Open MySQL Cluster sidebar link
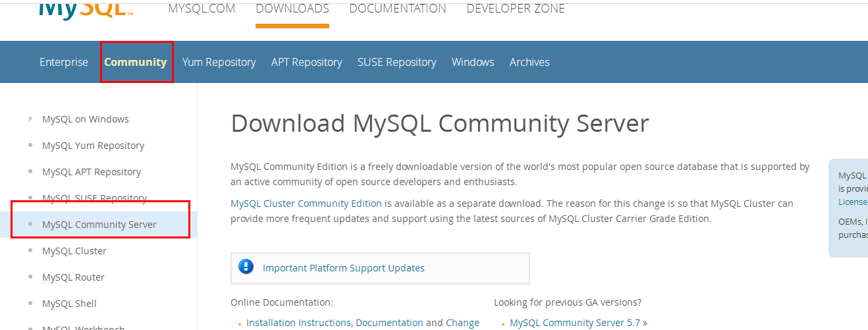Viewport: 868px width, 330px height. 74,251
